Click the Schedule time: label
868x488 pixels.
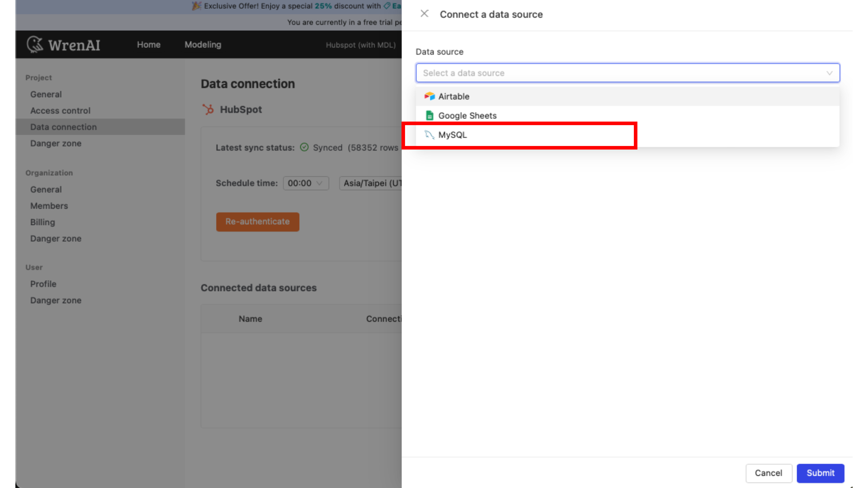click(246, 183)
